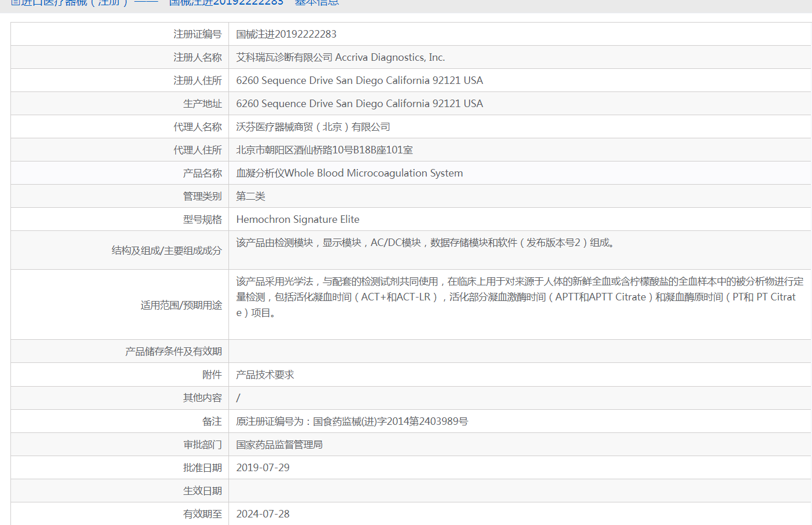Select model Hemochron Signature Elite
The height and width of the screenshot is (525, 812).
(x=298, y=219)
